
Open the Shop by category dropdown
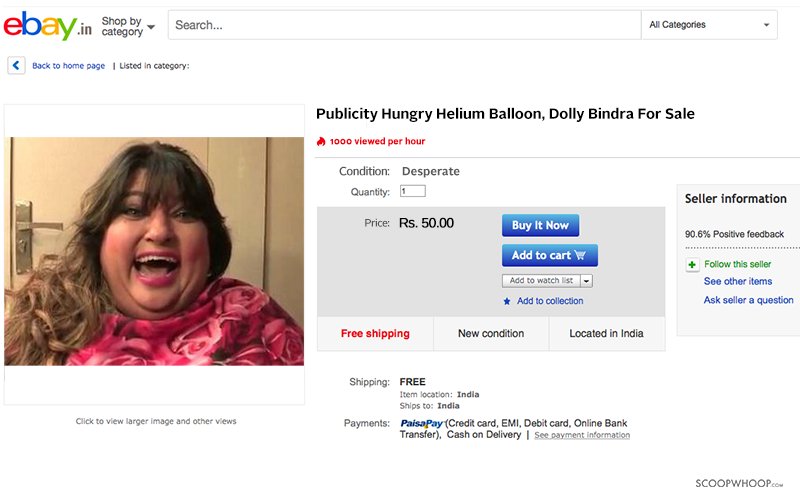click(128, 26)
